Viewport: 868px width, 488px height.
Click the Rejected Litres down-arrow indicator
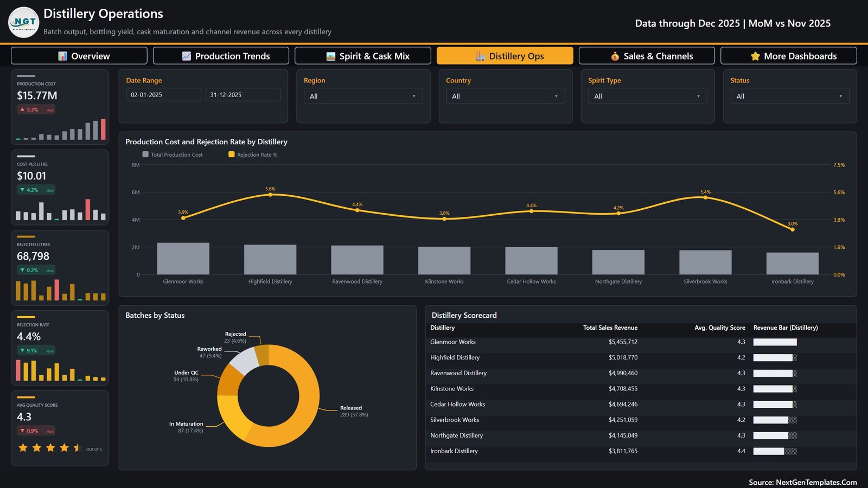click(x=22, y=270)
